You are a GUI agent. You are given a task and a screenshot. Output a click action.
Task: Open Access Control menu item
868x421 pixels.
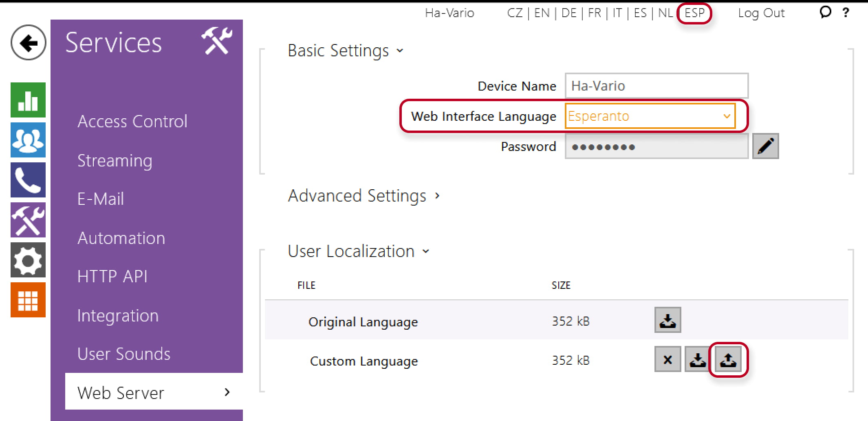132,121
